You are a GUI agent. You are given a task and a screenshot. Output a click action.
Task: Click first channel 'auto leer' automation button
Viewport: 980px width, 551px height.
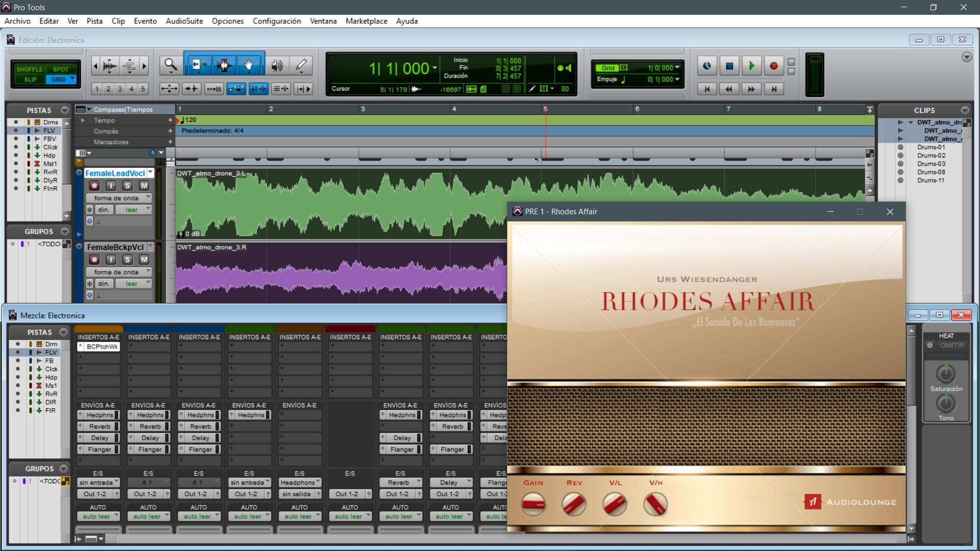tap(98, 516)
